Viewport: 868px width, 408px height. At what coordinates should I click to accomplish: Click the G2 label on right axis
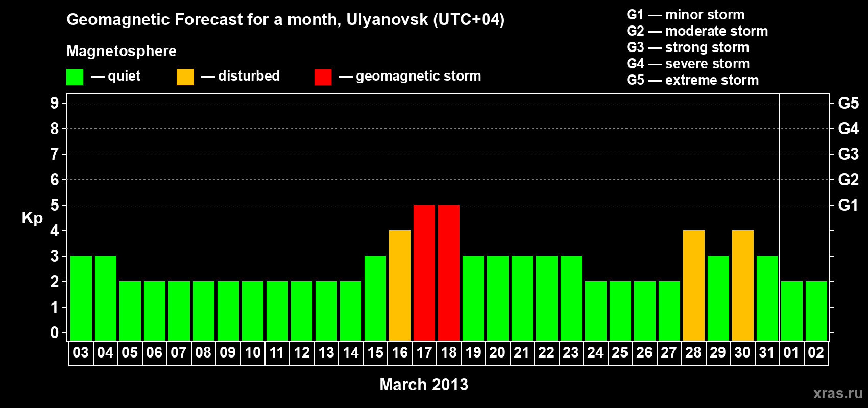[848, 180]
